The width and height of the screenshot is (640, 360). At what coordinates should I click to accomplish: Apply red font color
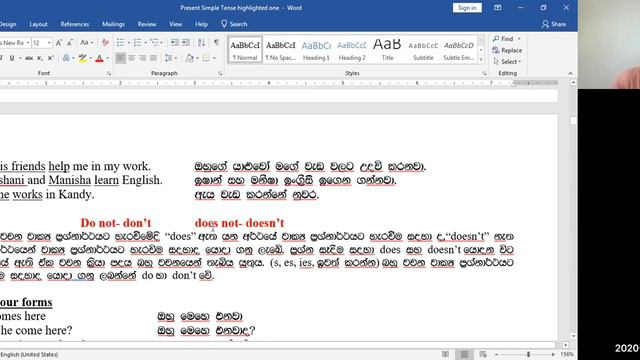point(99,58)
